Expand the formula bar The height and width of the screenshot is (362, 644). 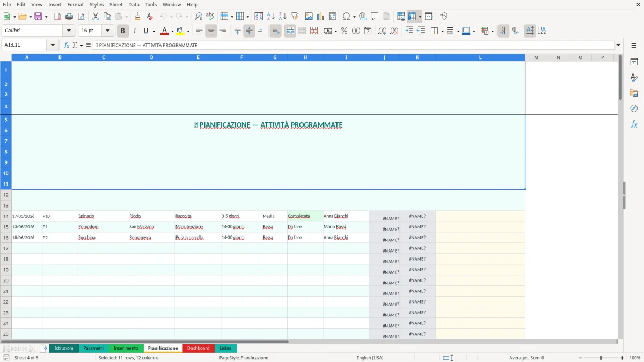pos(618,45)
